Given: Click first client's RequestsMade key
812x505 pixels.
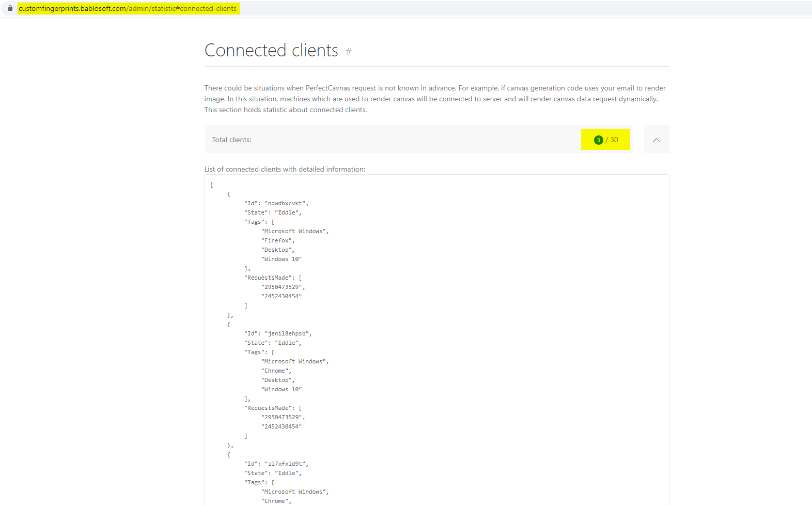Looking at the screenshot, I should point(270,278).
